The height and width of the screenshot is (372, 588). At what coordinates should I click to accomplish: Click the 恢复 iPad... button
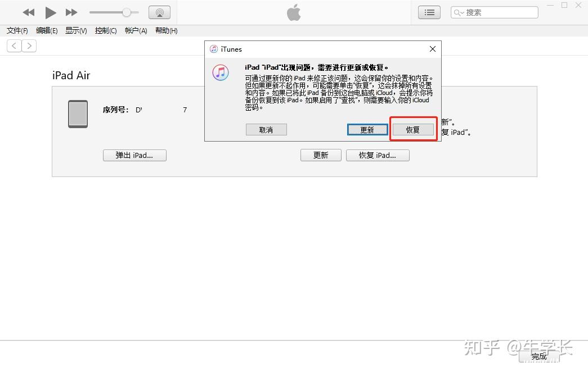[x=378, y=155]
